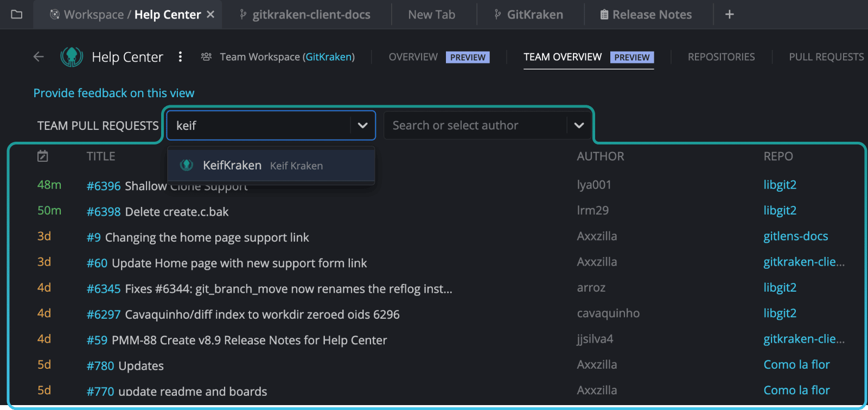Click Provide feedback on this view
868x410 pixels.
[114, 93]
